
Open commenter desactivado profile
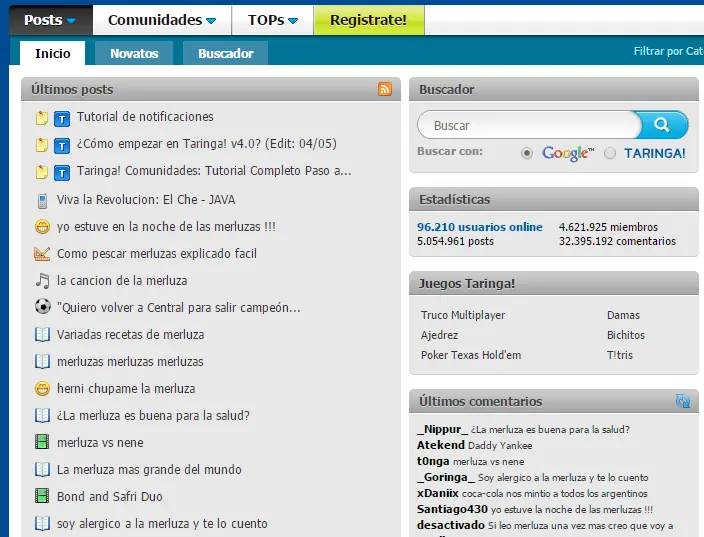(451, 525)
